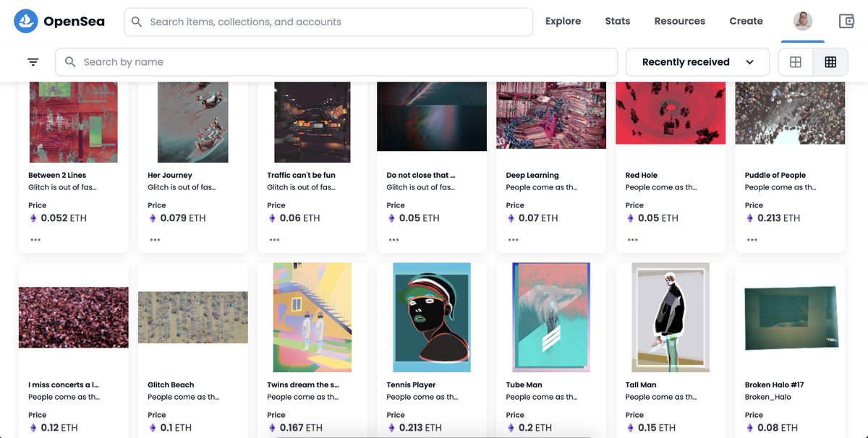
Task: Click the Ethereum icon on the Red Hole card
Action: [x=630, y=218]
